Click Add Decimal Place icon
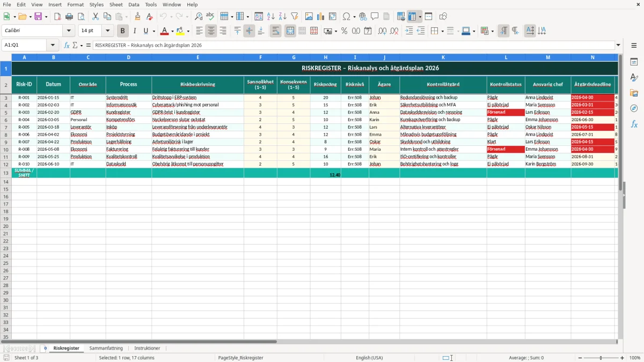 [383, 31]
